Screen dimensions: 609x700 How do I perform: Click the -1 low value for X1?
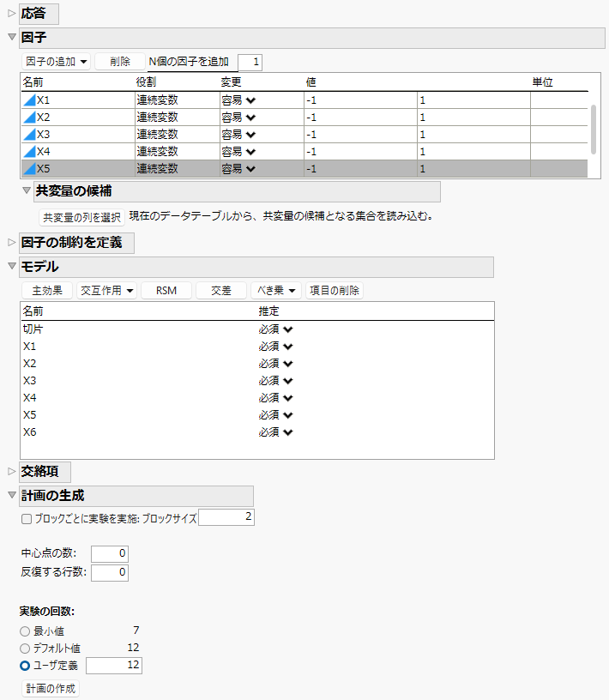point(361,100)
